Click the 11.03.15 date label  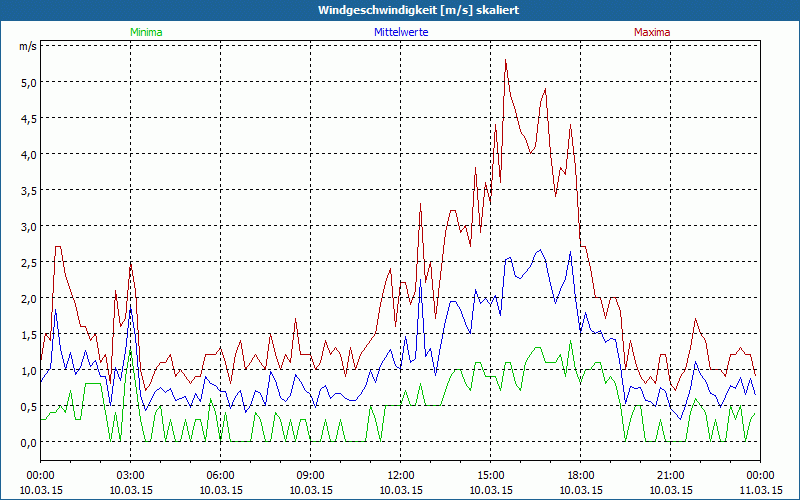click(760, 490)
